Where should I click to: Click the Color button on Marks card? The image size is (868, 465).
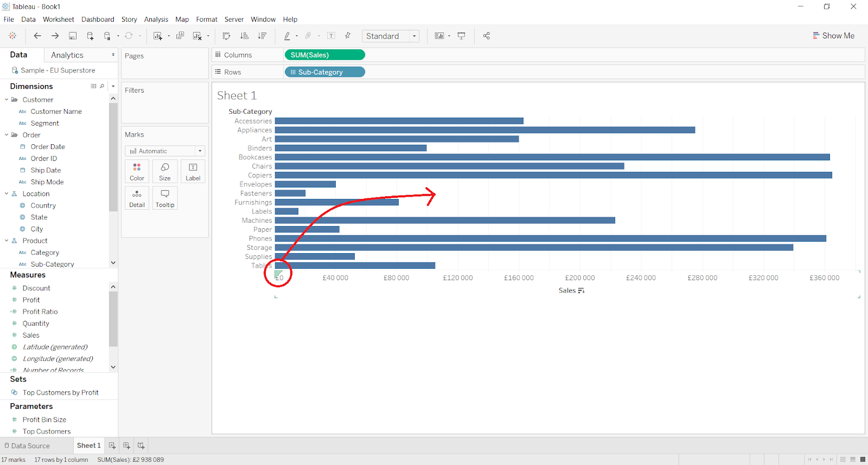tap(137, 171)
